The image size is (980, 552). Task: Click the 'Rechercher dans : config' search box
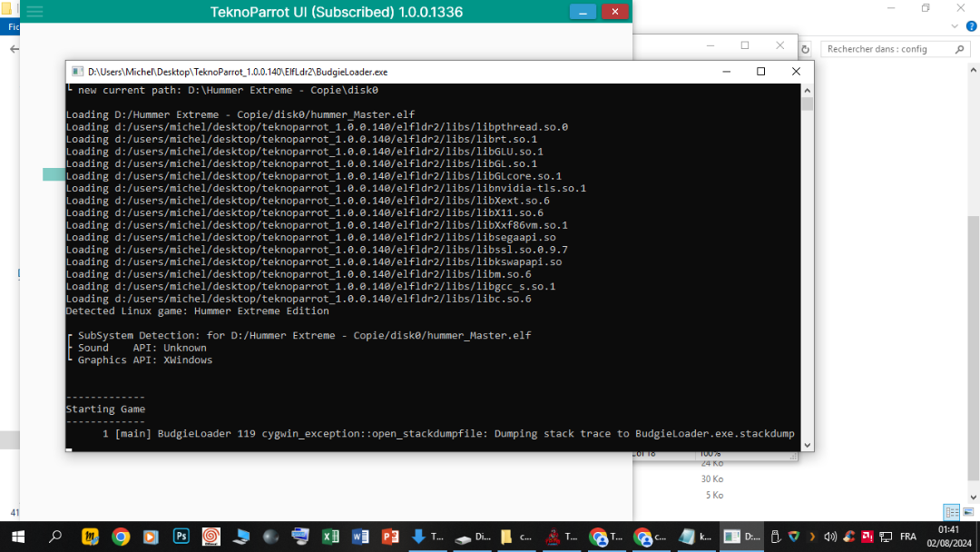click(885, 49)
